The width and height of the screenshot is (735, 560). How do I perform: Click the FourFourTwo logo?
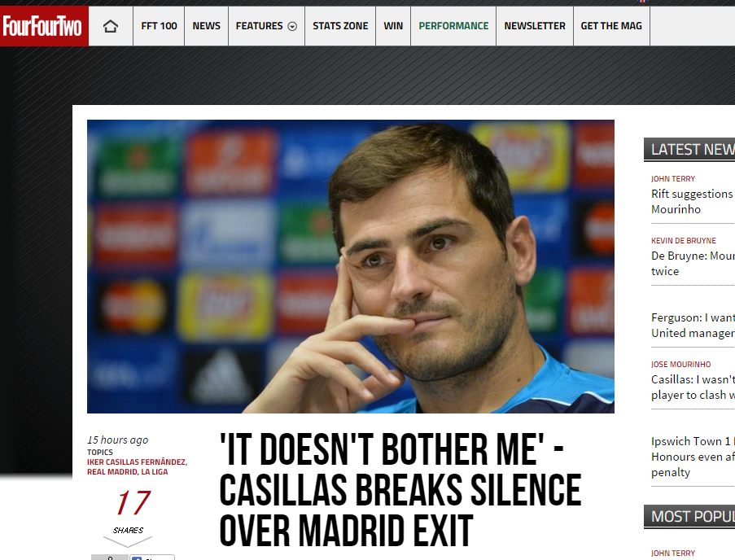(44, 26)
